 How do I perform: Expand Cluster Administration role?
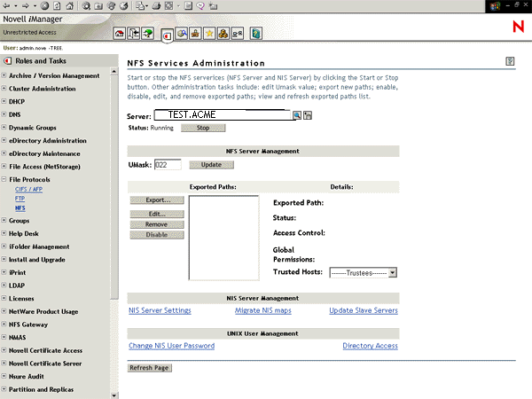coord(4,88)
